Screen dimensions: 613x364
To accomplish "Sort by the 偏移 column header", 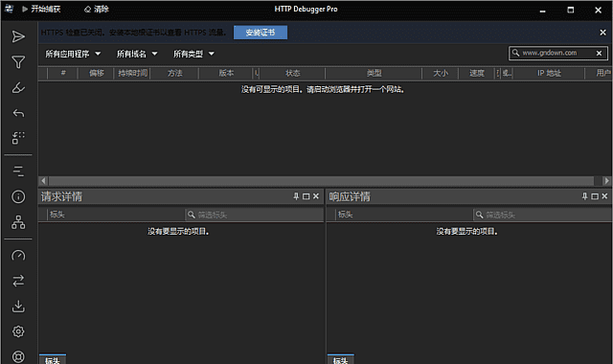I will point(96,73).
